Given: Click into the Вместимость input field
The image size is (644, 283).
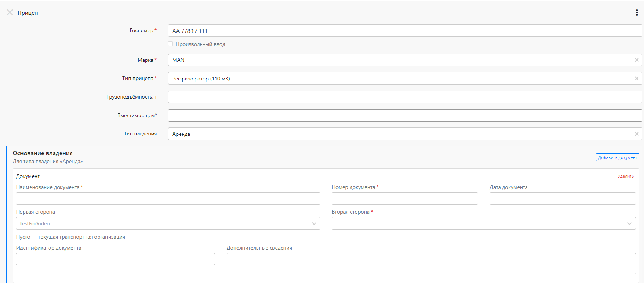Looking at the screenshot, I should (x=405, y=116).
